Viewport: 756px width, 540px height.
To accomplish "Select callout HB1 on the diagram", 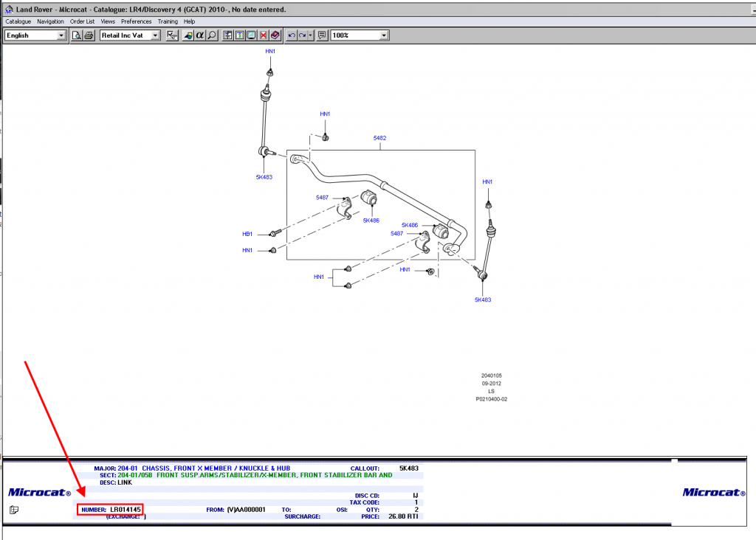I will pos(247,234).
